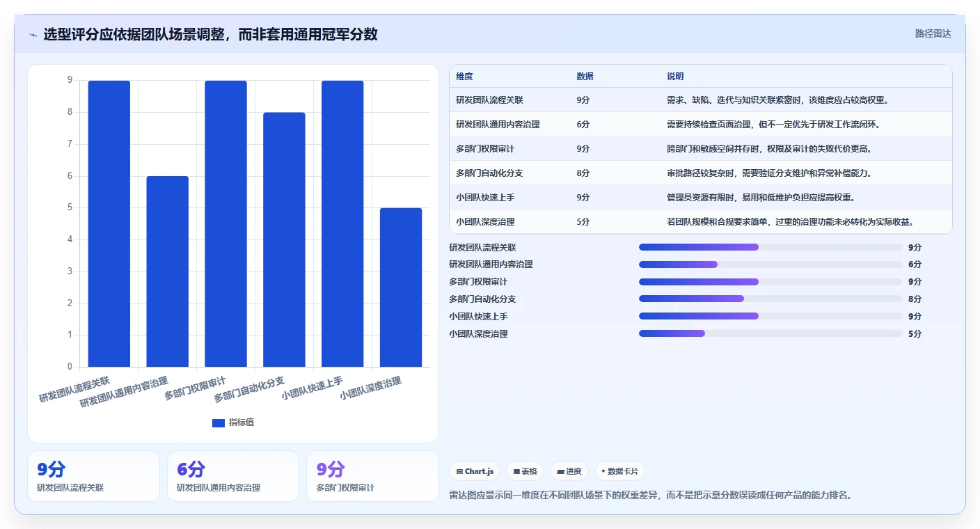Click the 多部门权限审计 bar in the chart
Viewport: 980px width, 529px height.
coord(226,223)
